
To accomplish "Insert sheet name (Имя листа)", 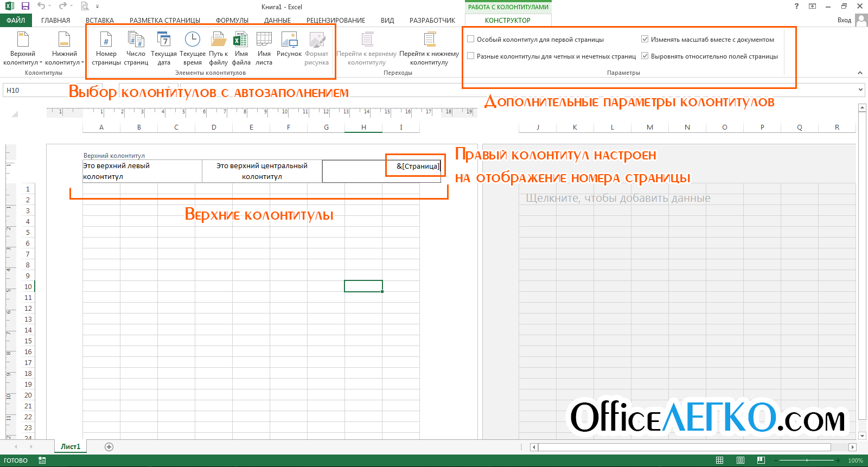I will pyautogui.click(x=264, y=49).
